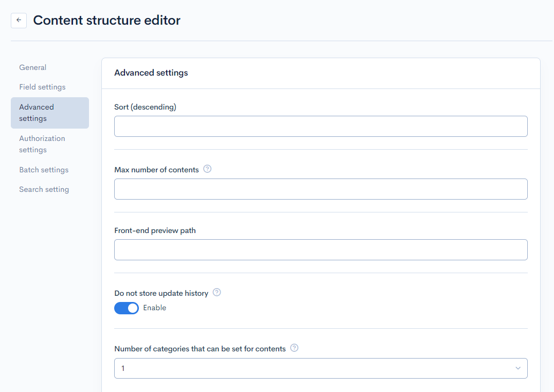Click the back arrow icon

[x=19, y=20]
